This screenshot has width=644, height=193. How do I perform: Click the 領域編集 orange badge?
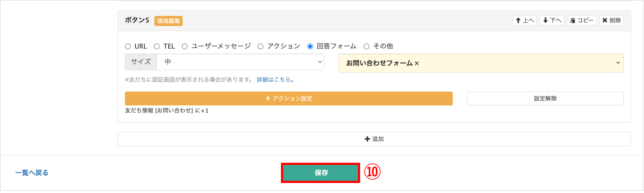[168, 21]
